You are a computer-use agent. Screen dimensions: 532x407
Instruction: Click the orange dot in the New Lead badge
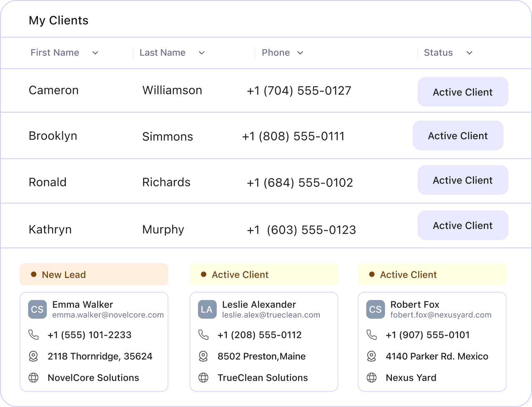point(33,274)
